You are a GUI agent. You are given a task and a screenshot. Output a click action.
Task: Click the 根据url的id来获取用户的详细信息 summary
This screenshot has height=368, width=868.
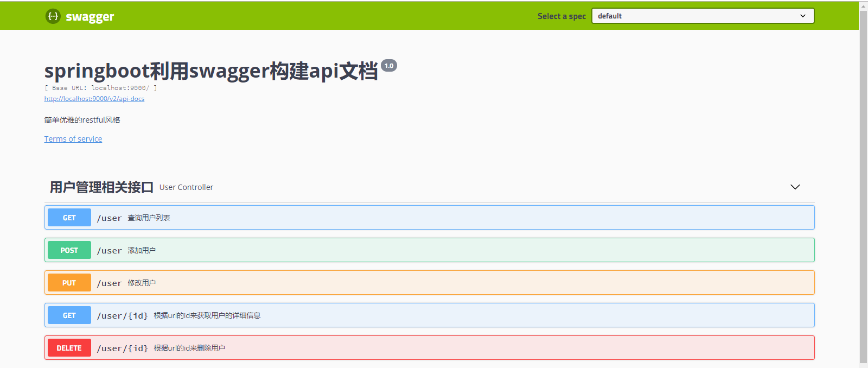(207, 315)
